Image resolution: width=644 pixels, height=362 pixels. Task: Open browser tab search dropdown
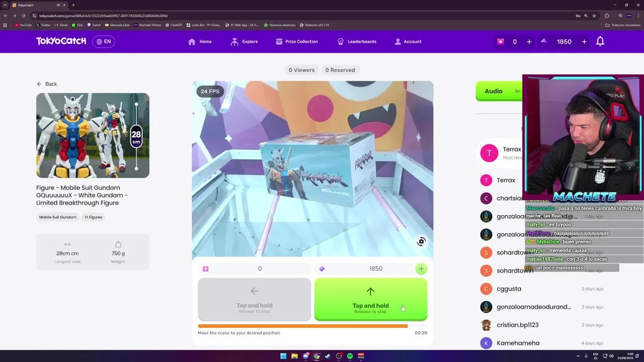(x=5, y=5)
